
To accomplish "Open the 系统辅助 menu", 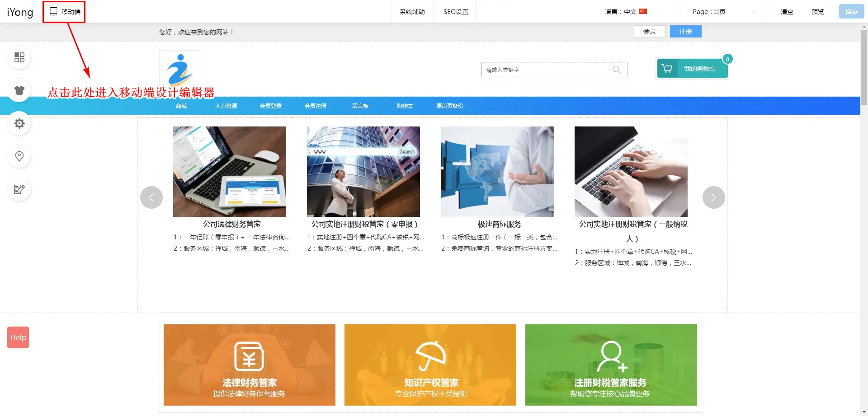I will pyautogui.click(x=412, y=12).
